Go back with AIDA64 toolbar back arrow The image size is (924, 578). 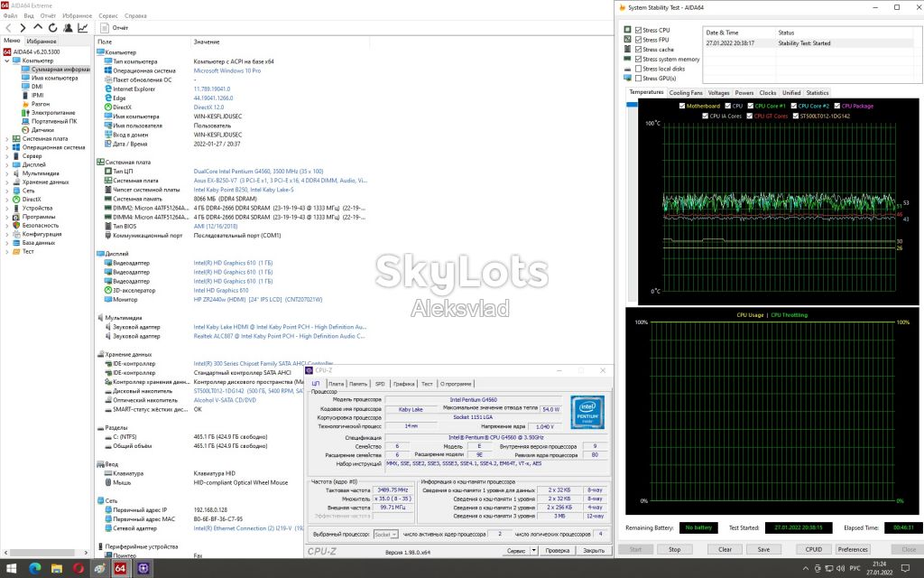(x=8, y=28)
